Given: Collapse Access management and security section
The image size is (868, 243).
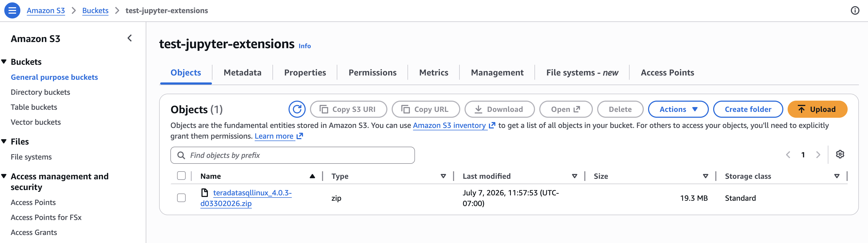Looking at the screenshot, I should [x=4, y=176].
